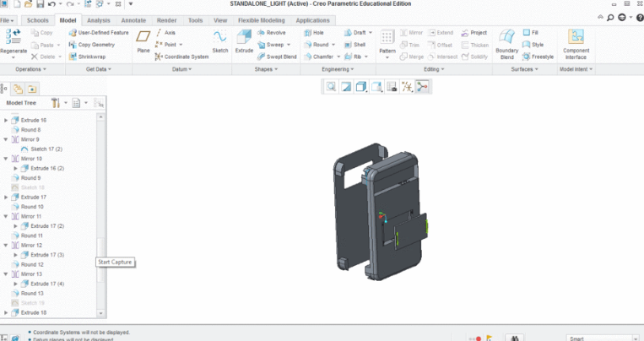Image resolution: width=644 pixels, height=341 pixels.
Task: Open the display style icon in graphics toolbar
Action: pyautogui.click(x=361, y=86)
